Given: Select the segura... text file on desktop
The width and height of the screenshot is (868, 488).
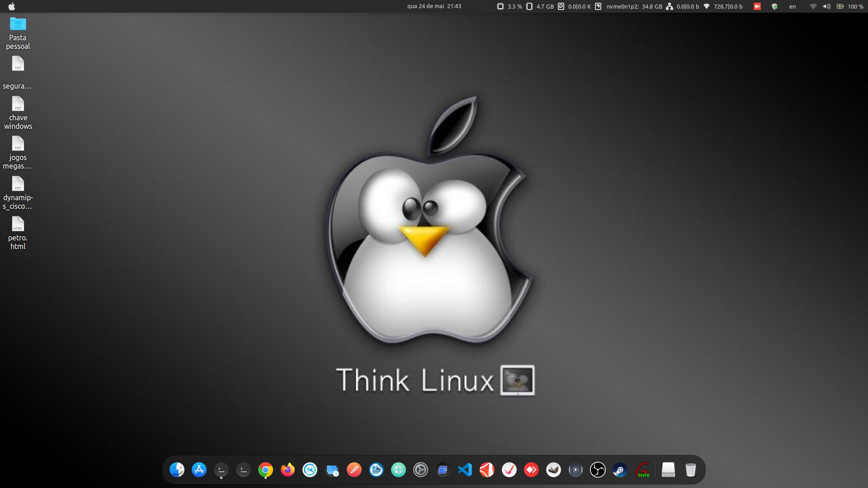Looking at the screenshot, I should tap(18, 73).
